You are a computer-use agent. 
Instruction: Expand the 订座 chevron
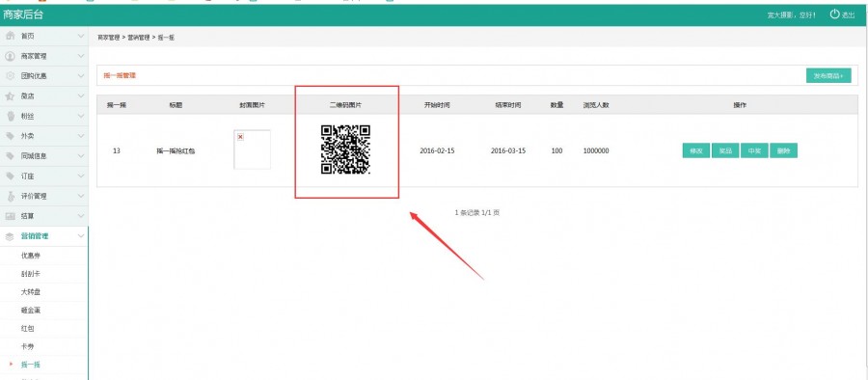(x=81, y=176)
